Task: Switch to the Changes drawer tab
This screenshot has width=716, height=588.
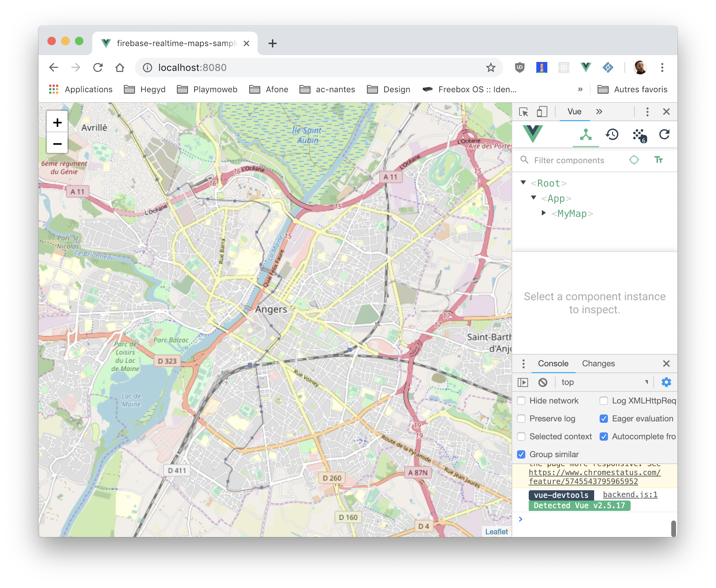Action: [x=598, y=364]
